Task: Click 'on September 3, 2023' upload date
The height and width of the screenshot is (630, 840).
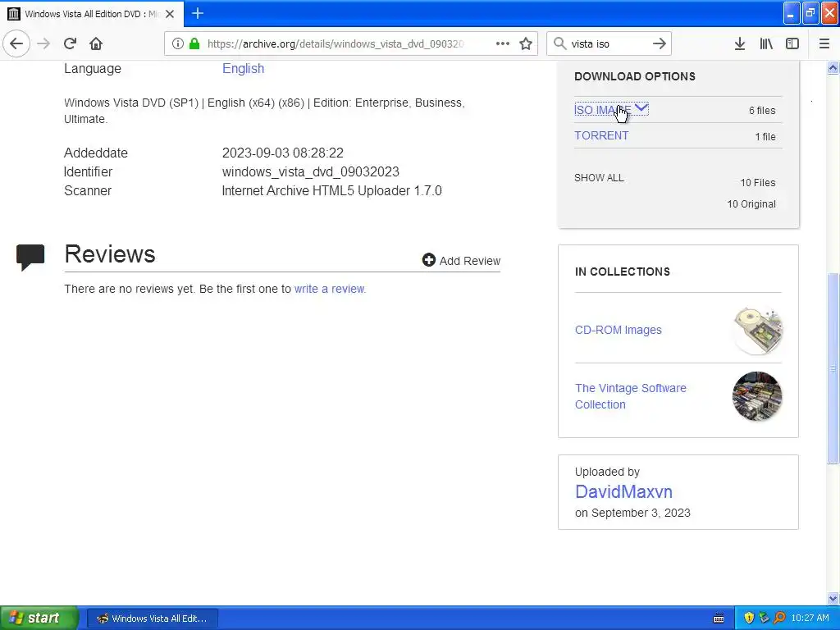Action: click(x=632, y=513)
